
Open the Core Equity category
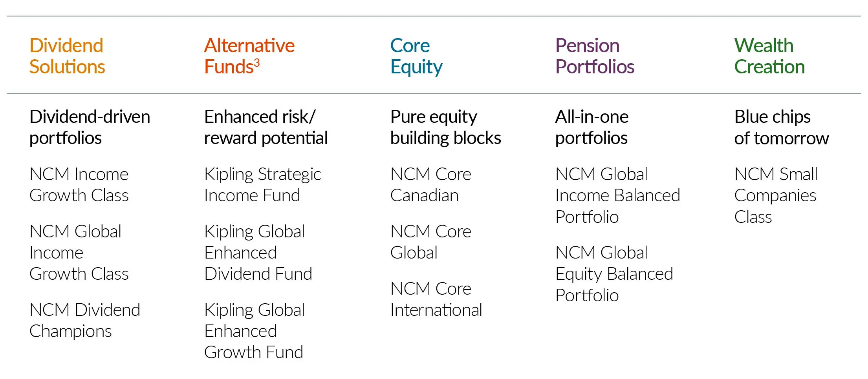point(416,56)
